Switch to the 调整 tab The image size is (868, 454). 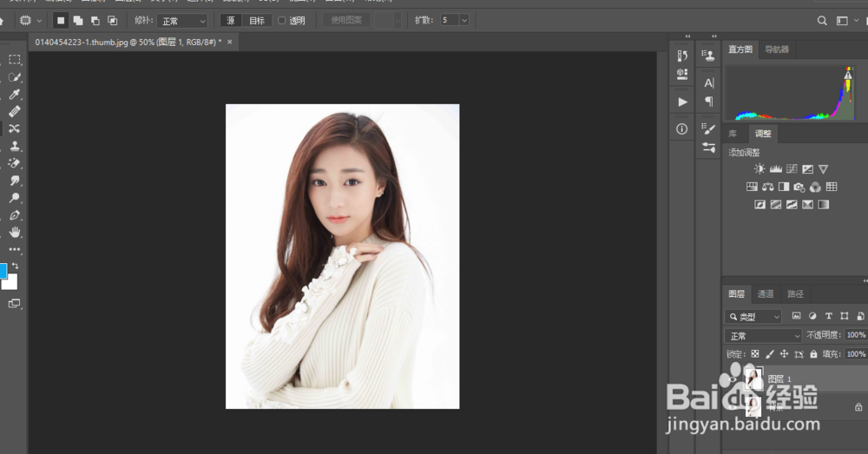[x=763, y=134]
